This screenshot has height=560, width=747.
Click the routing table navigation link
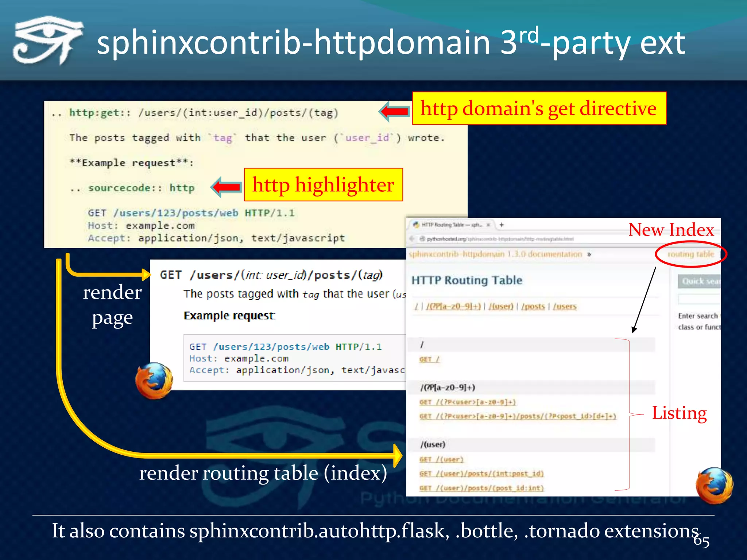(690, 254)
